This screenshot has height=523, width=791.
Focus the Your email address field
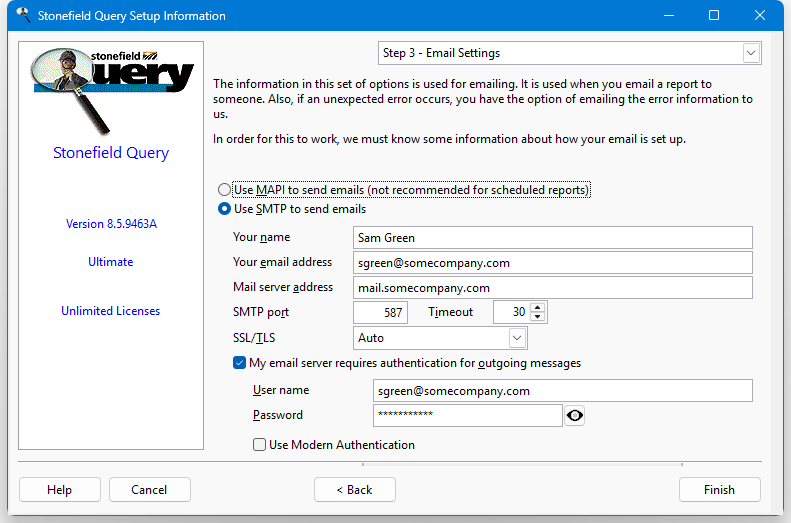click(x=552, y=263)
